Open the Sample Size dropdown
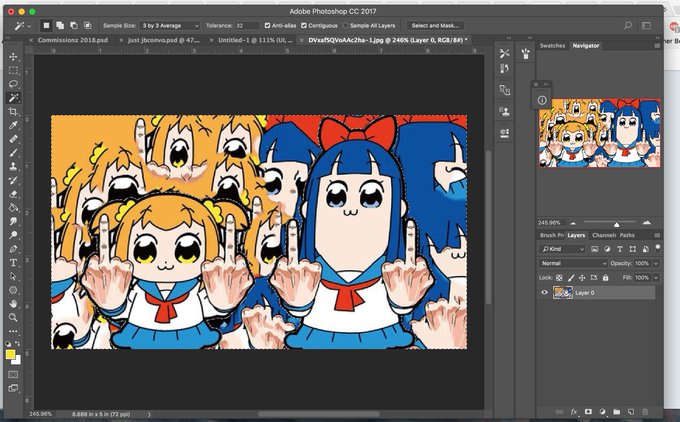 [x=170, y=26]
